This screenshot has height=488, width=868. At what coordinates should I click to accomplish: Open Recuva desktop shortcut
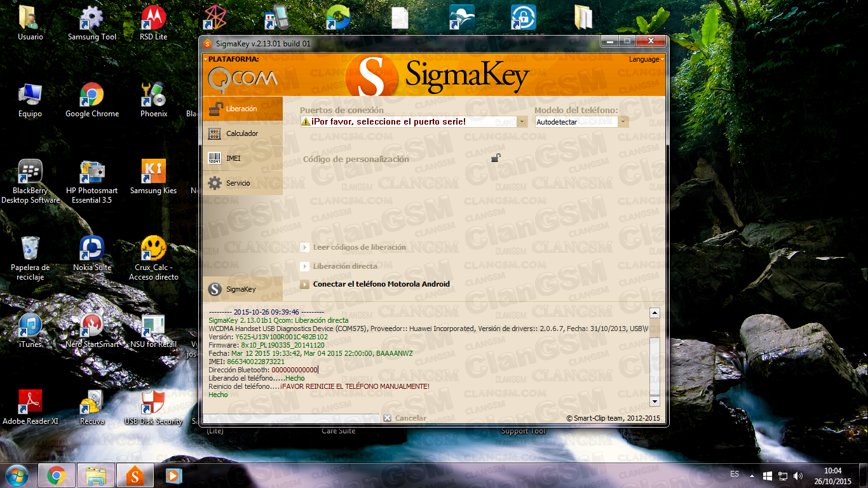click(x=92, y=407)
